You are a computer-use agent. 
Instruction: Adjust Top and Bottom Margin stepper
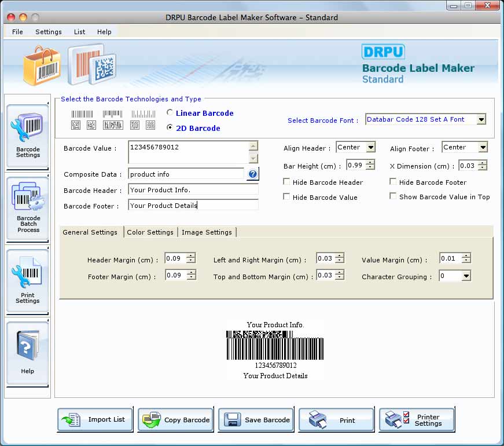tap(340, 275)
